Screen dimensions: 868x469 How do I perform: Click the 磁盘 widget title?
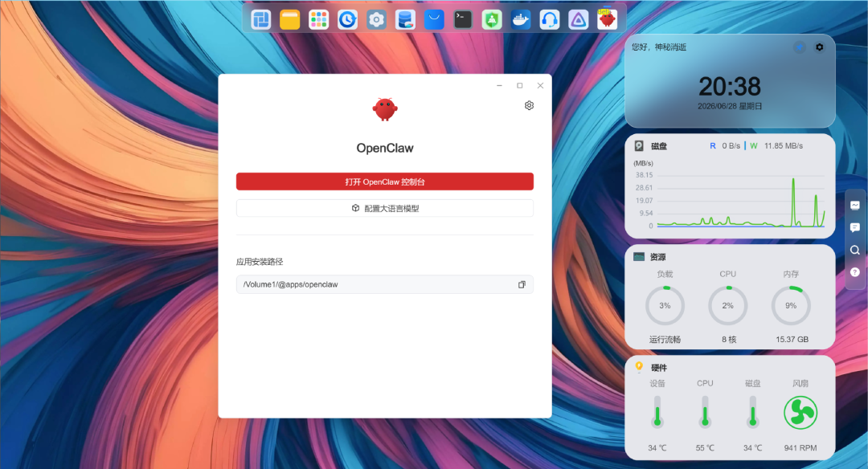(659, 146)
